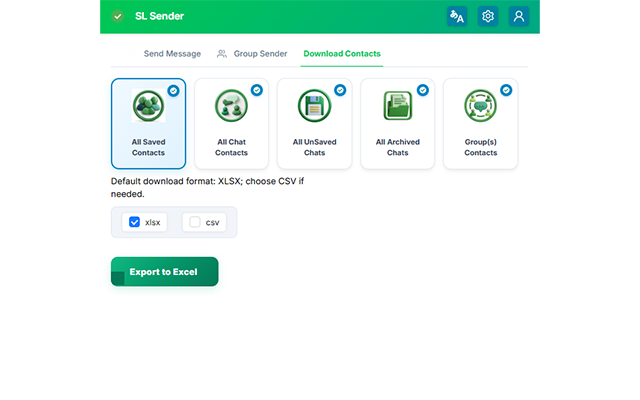The height and width of the screenshot is (400, 640).
Task: Click the All UnSaved Chats label
Action: pyautogui.click(x=314, y=147)
